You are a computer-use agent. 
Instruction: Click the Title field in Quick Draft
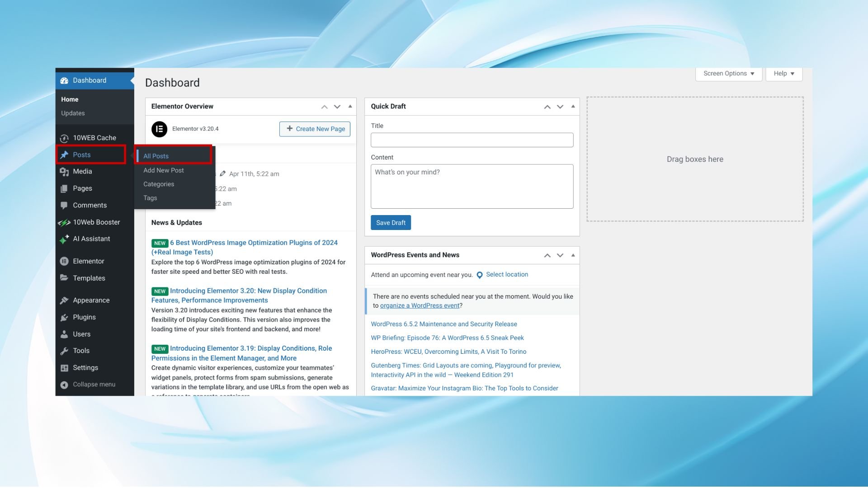472,140
